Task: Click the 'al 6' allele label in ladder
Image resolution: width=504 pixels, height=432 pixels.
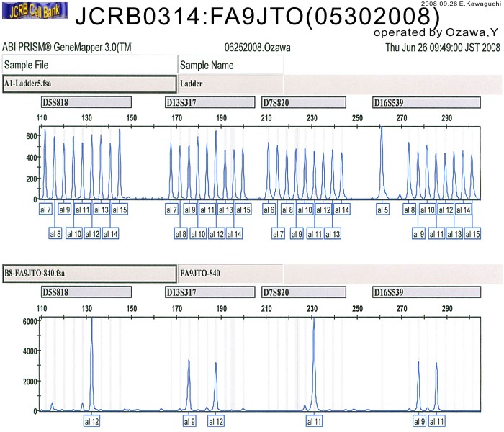Action: click(269, 210)
